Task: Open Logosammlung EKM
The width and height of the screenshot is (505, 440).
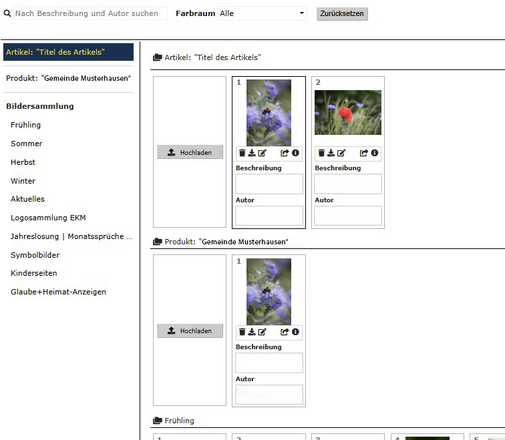Action: coord(48,218)
